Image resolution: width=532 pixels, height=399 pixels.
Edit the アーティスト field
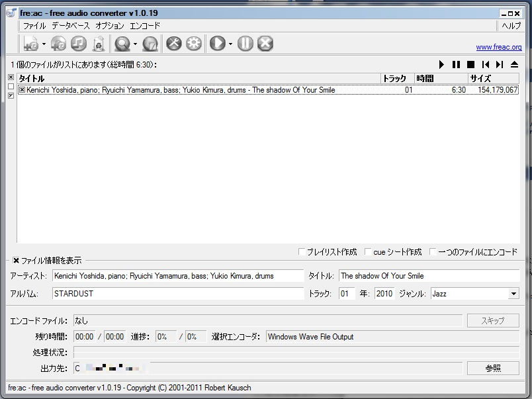click(178, 276)
